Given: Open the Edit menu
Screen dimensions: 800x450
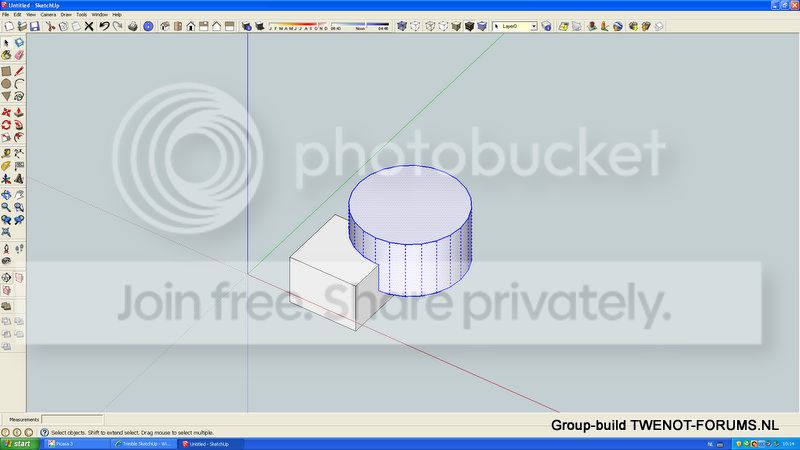Looking at the screenshot, I should [x=17, y=15].
